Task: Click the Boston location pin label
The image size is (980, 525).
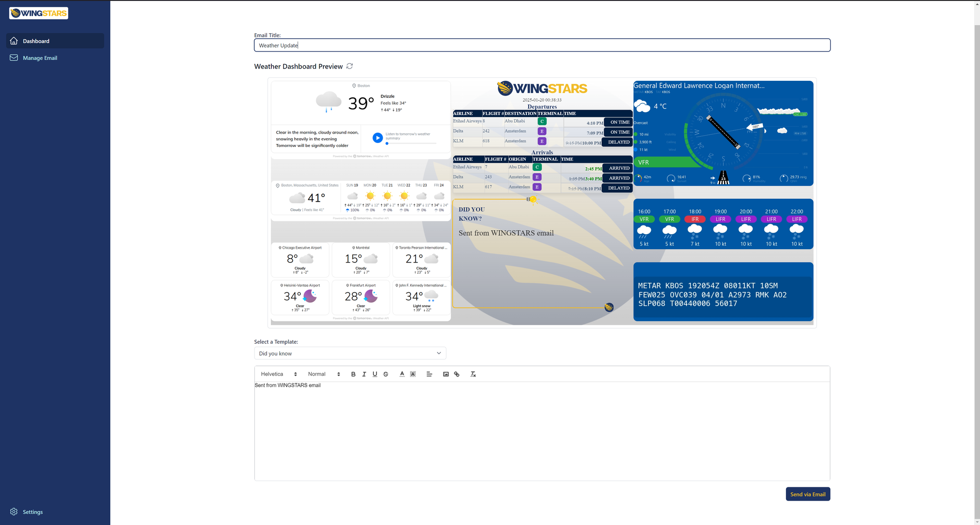Action: 361,86
